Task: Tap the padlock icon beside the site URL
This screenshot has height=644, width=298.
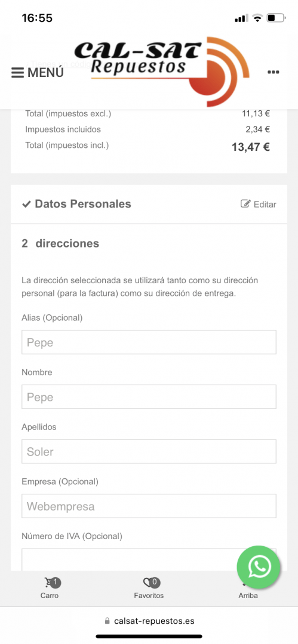Action: [x=107, y=621]
